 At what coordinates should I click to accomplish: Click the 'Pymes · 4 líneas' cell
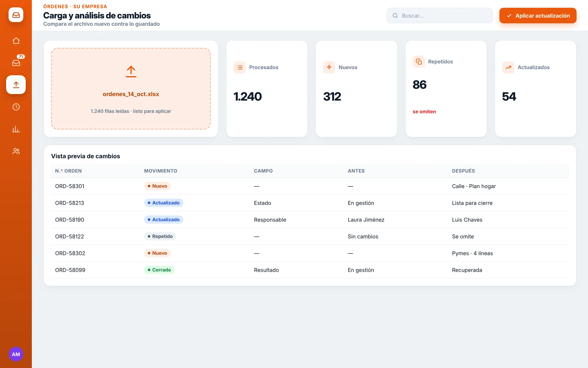(472, 253)
